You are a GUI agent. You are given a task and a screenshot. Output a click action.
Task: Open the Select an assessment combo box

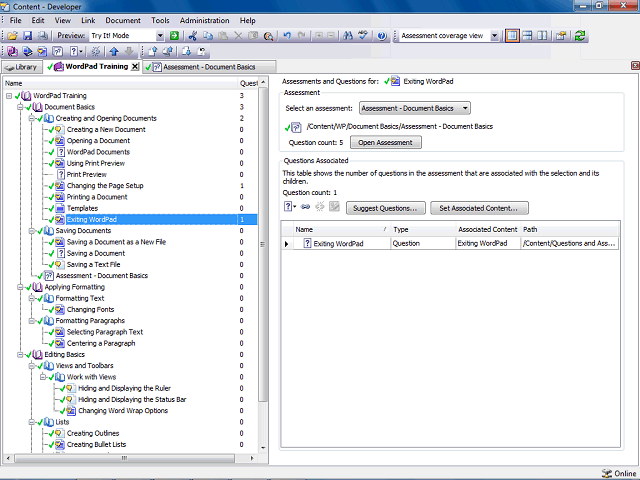[415, 108]
